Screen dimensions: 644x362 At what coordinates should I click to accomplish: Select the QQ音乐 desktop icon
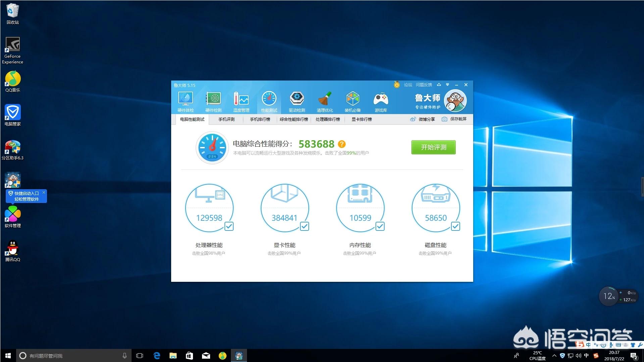point(13,82)
